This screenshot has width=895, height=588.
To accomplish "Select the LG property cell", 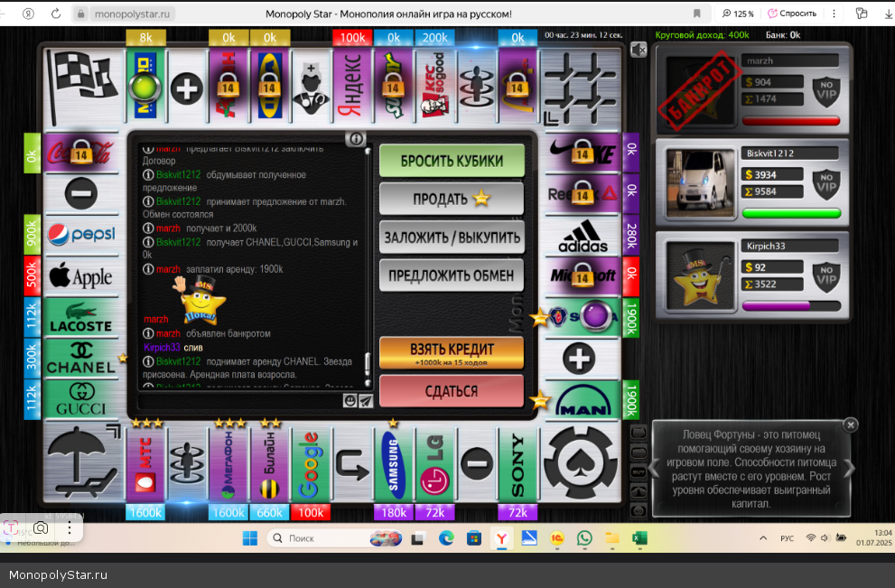I will [x=435, y=464].
